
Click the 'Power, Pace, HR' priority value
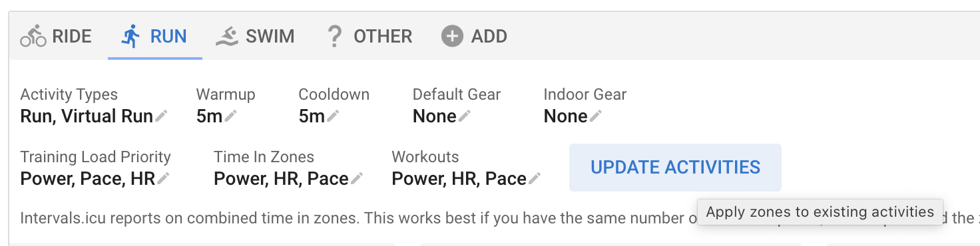pos(88,178)
